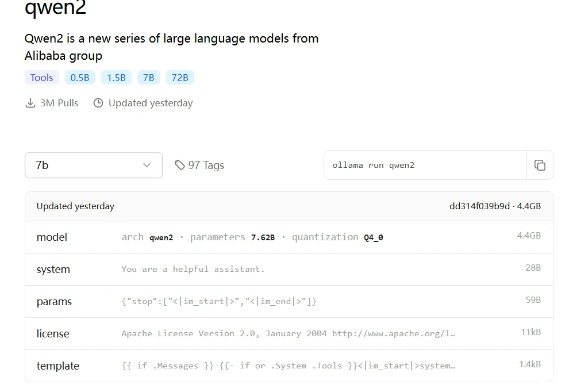Click the ollama run qwen2 command field
The height and width of the screenshot is (392, 573).
[425, 165]
